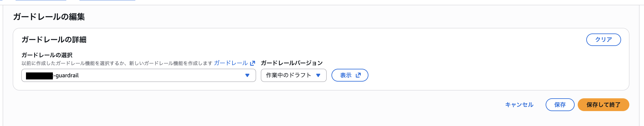The width and height of the screenshot is (644, 126).
Task: Open the ガードレール help link
Action: (x=231, y=63)
